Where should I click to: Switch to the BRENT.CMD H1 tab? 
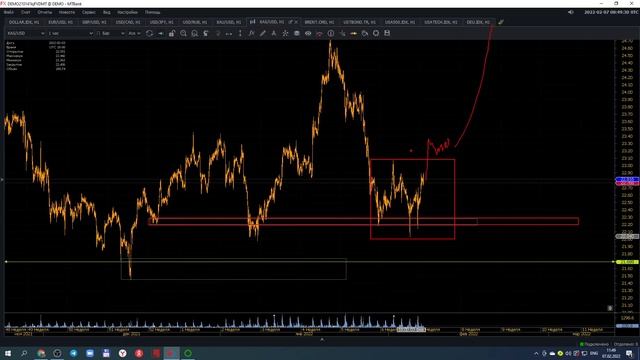click(319, 22)
